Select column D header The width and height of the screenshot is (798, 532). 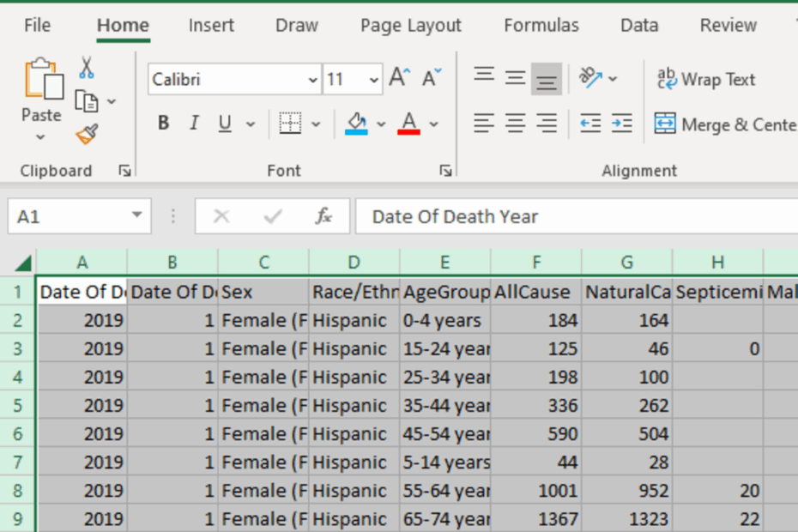(354, 263)
